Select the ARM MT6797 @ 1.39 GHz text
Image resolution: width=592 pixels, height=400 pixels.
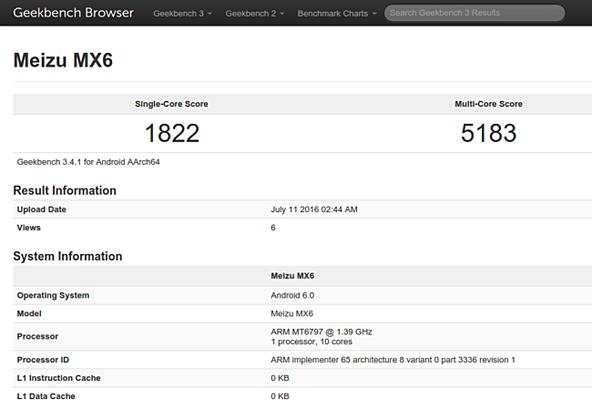[321, 332]
